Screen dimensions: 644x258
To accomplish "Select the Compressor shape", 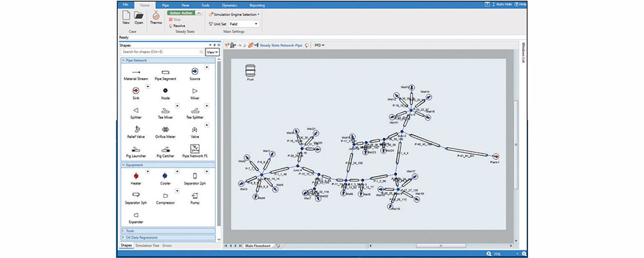I will [x=166, y=198].
